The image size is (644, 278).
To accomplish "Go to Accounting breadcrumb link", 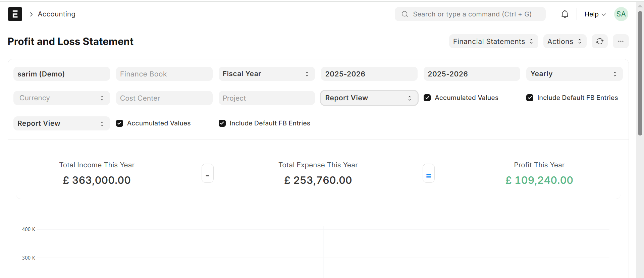I will tap(56, 14).
